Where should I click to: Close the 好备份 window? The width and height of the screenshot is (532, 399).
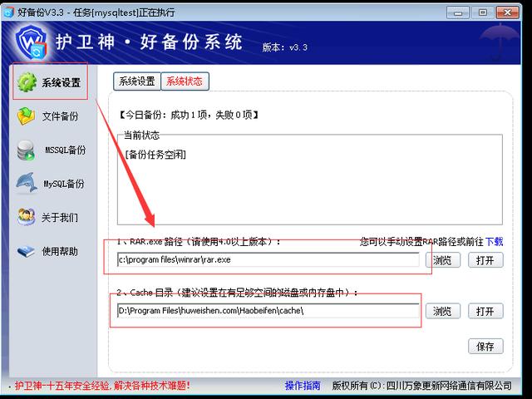pos(507,13)
